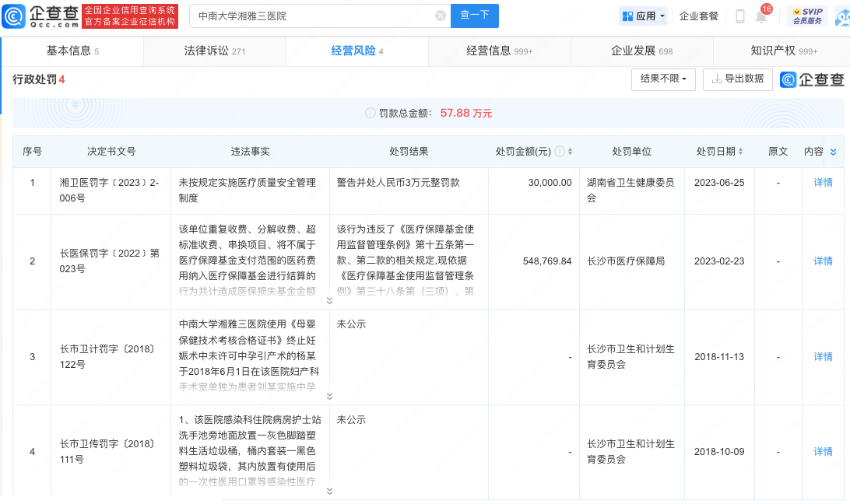Screen dimensions: 850x504
Task: Click the info icon by 处罚金额(元)
Action: [x=560, y=151]
